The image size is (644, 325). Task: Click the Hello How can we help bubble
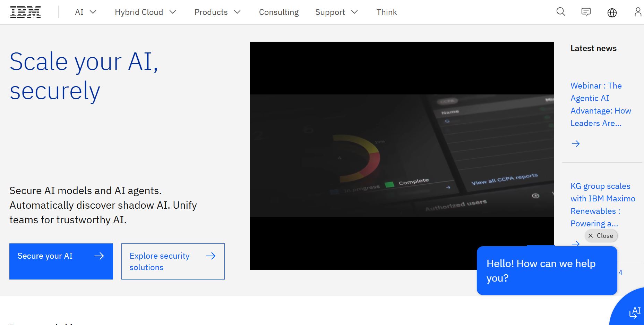547,271
